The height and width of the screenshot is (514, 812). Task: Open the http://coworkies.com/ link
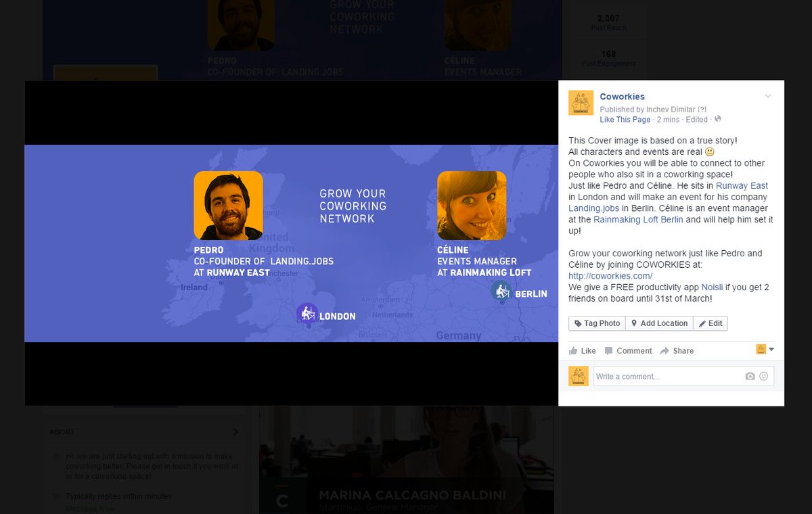coord(610,276)
